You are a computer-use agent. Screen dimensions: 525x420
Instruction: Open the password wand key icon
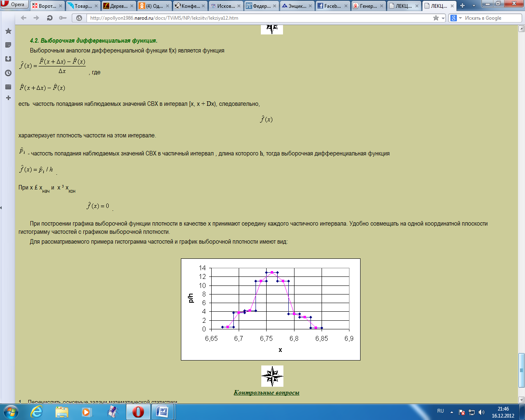(63, 18)
